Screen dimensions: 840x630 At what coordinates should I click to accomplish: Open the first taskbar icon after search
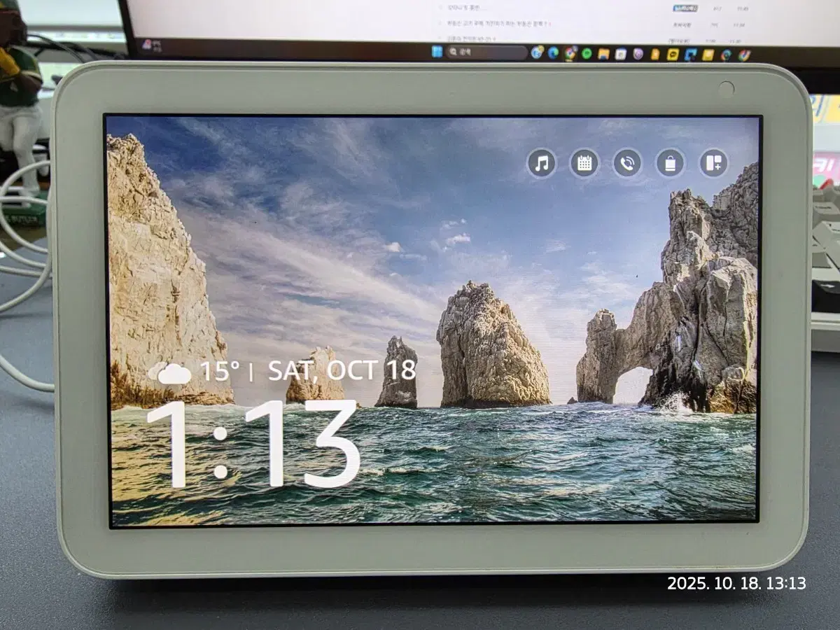(x=537, y=52)
